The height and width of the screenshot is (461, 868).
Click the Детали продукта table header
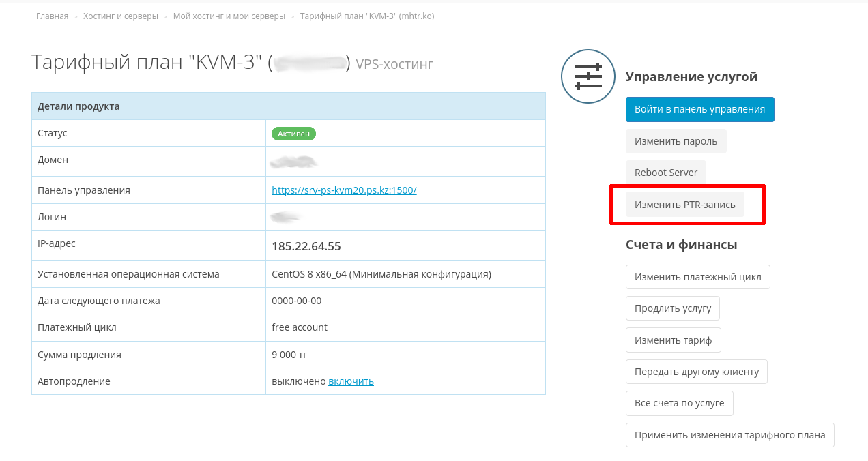coord(78,106)
